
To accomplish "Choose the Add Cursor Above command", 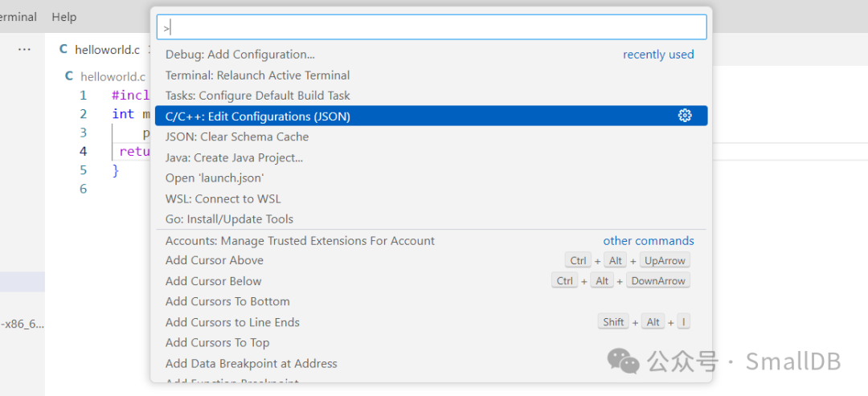I will click(x=215, y=260).
